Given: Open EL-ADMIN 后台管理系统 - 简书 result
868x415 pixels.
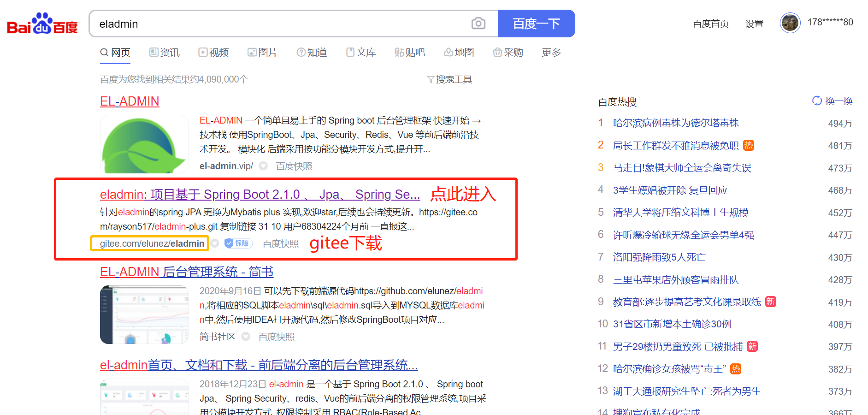Looking at the screenshot, I should 187,272.
